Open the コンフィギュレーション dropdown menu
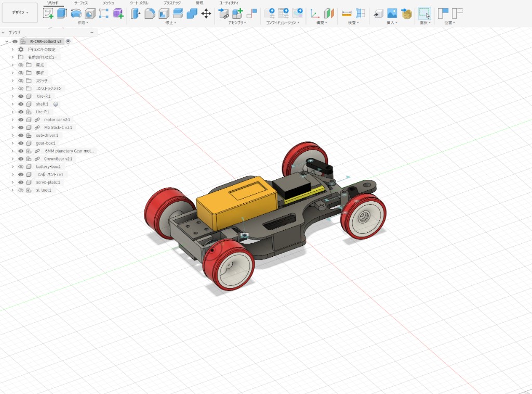Image resolution: width=532 pixels, height=394 pixels. 283,23
